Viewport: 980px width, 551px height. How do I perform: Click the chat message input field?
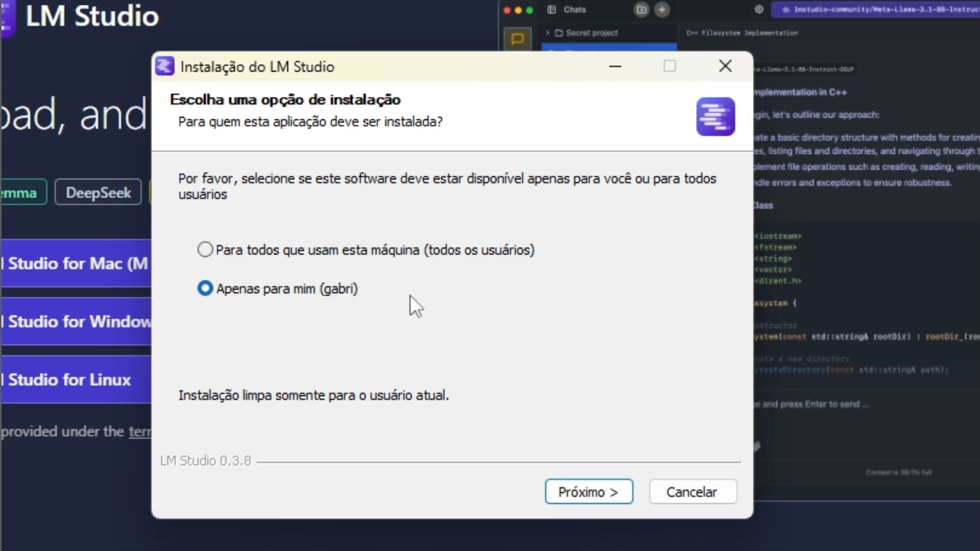point(867,404)
